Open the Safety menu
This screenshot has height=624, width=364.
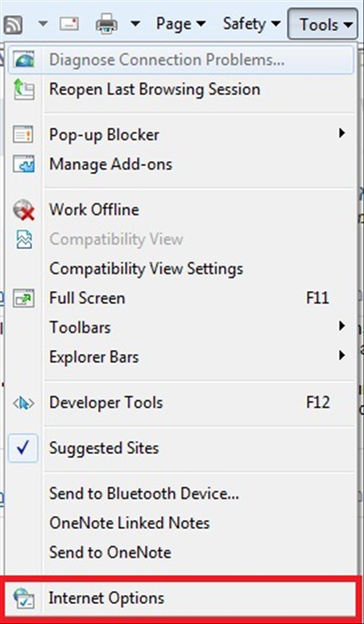(x=252, y=24)
